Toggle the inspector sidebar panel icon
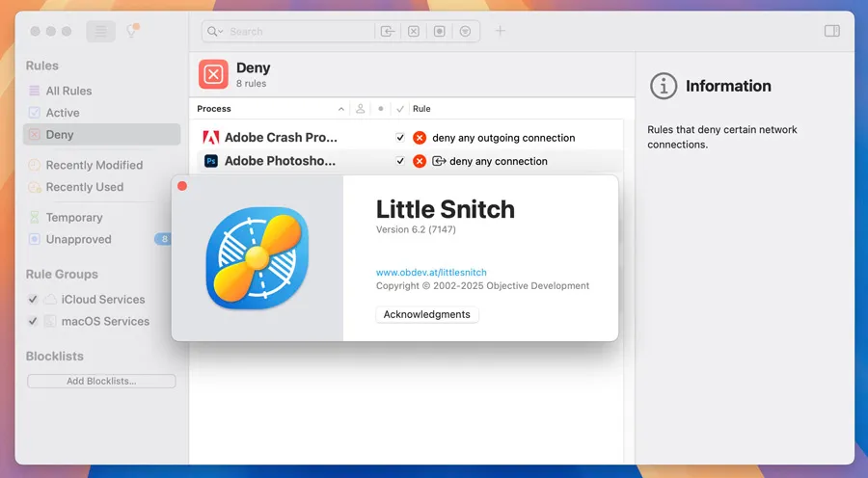The height and width of the screenshot is (478, 868). point(831,31)
